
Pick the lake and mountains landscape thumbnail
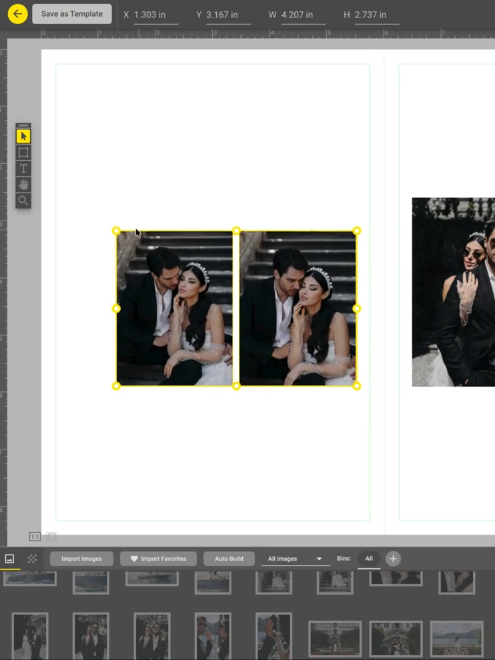pyautogui.click(x=457, y=638)
